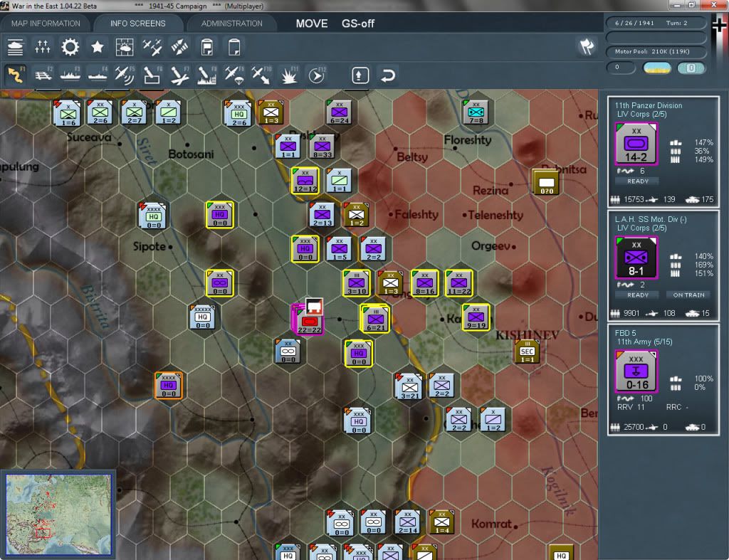Click the flags icon on the toolbar's right end

pos(587,46)
